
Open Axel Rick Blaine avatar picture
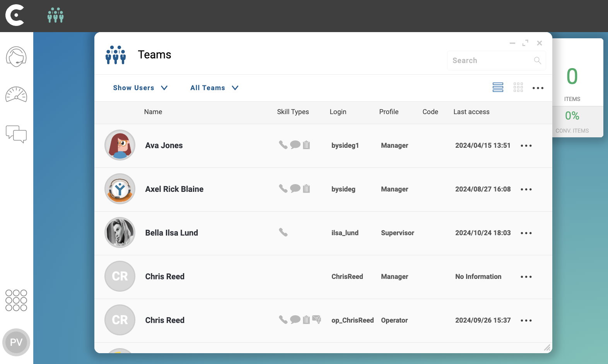(x=120, y=189)
